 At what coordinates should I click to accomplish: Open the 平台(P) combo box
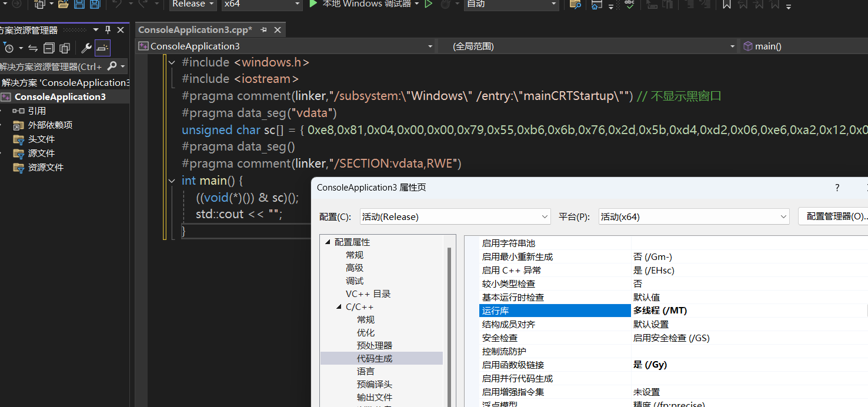694,216
